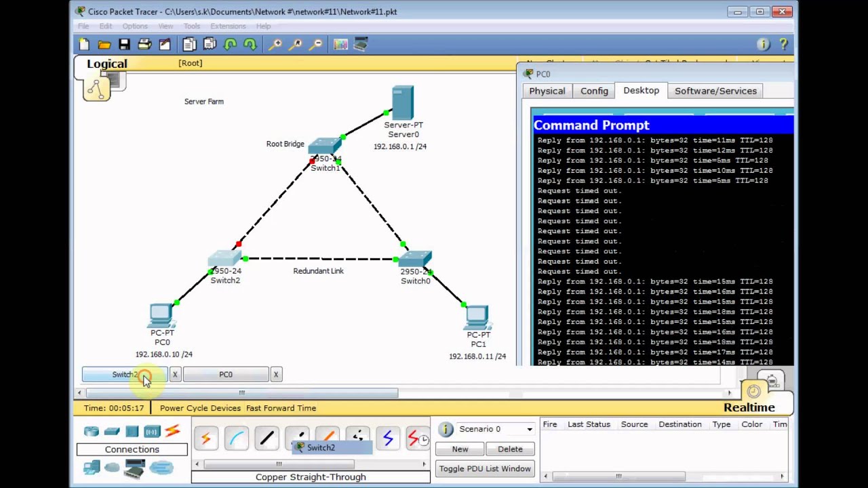Open the Custom Devices Dialog icon
This screenshot has height=488, width=868.
[361, 45]
